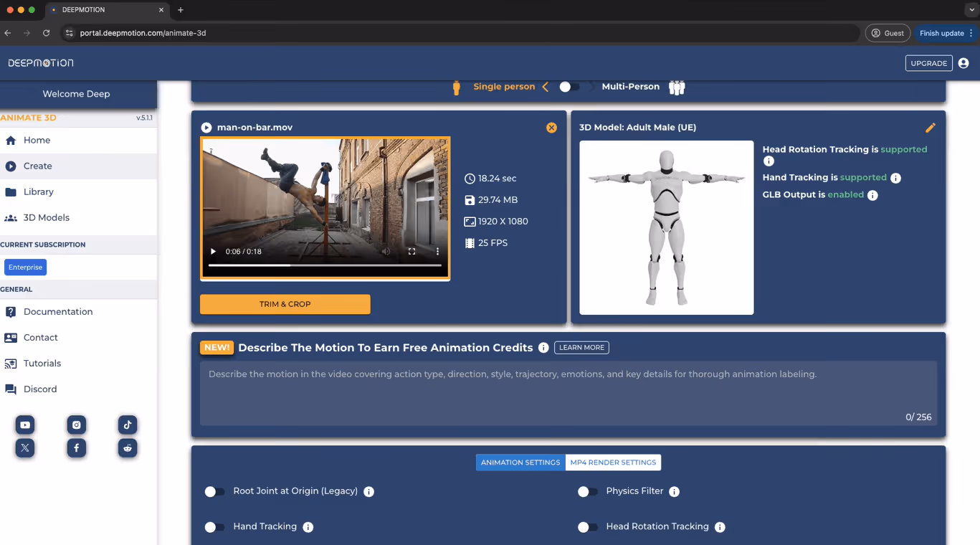Open the browser tab dropdown arrow
This screenshot has width=980, height=545.
pyautogui.click(x=974, y=10)
